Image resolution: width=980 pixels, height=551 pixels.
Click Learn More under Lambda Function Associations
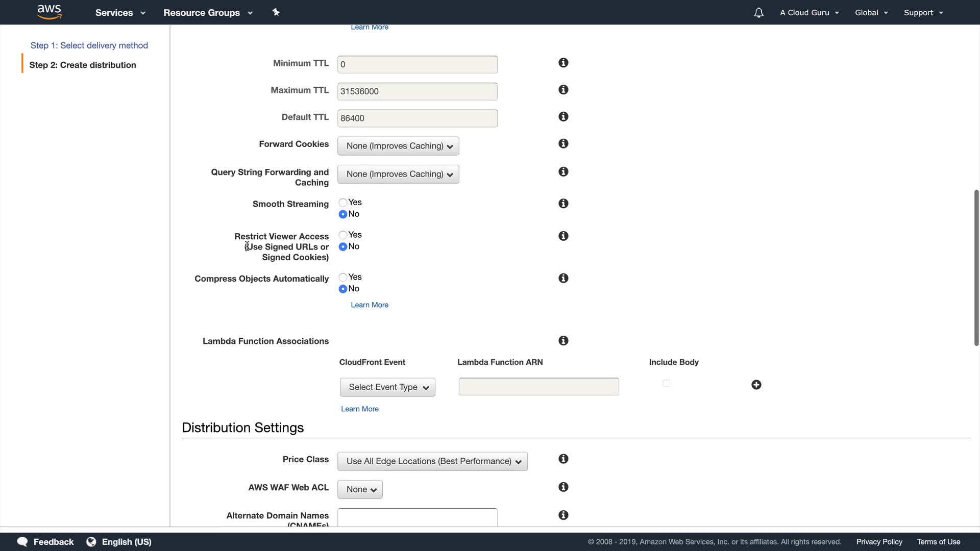pos(360,409)
